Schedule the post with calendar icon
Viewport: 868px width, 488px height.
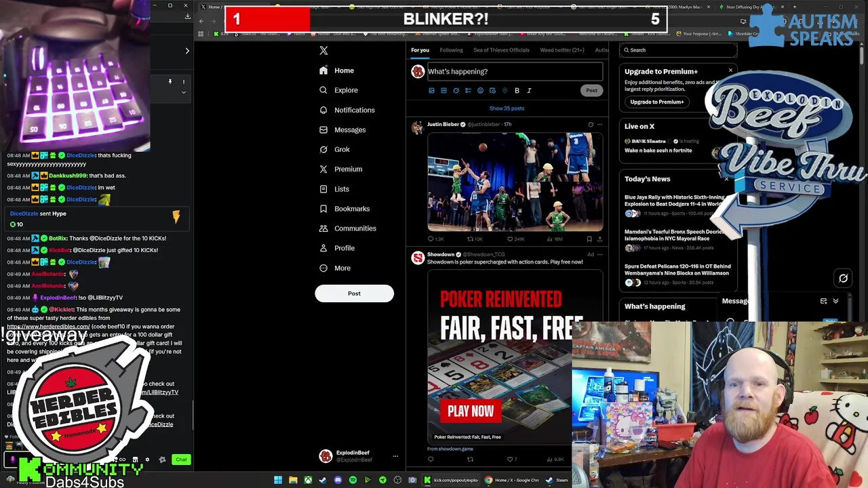click(492, 90)
